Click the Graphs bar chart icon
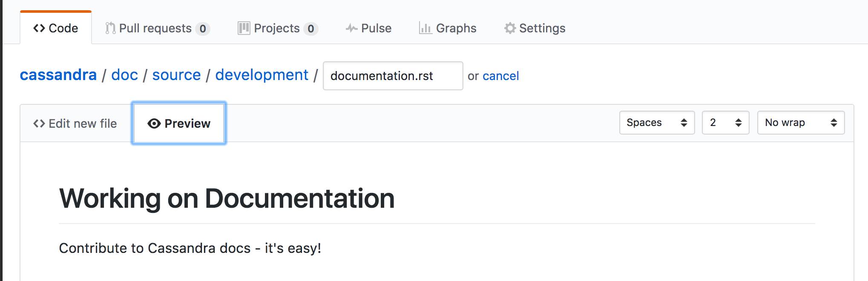This screenshot has width=868, height=281. 425,28
